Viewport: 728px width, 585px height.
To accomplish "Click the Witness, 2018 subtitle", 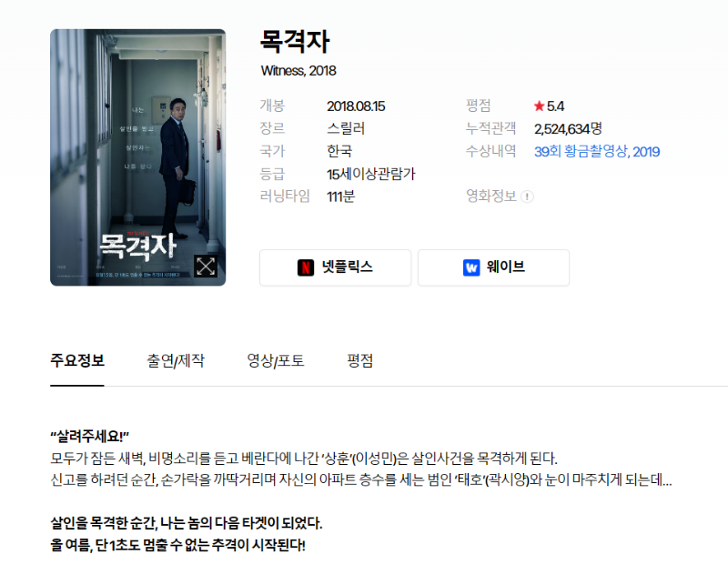I will click(x=298, y=71).
